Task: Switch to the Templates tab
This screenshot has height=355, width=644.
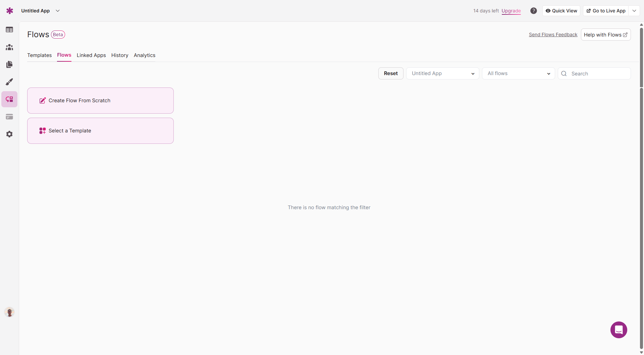Action: click(x=39, y=55)
